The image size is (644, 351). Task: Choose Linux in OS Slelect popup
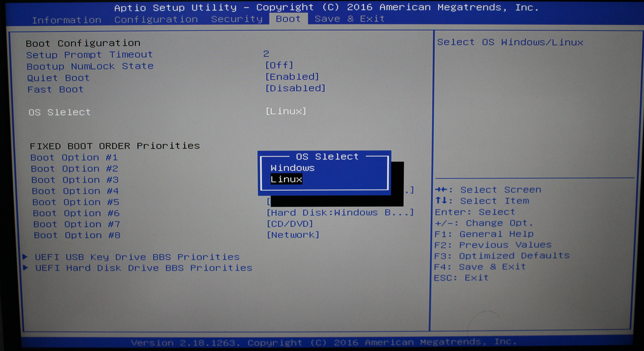[x=286, y=179]
